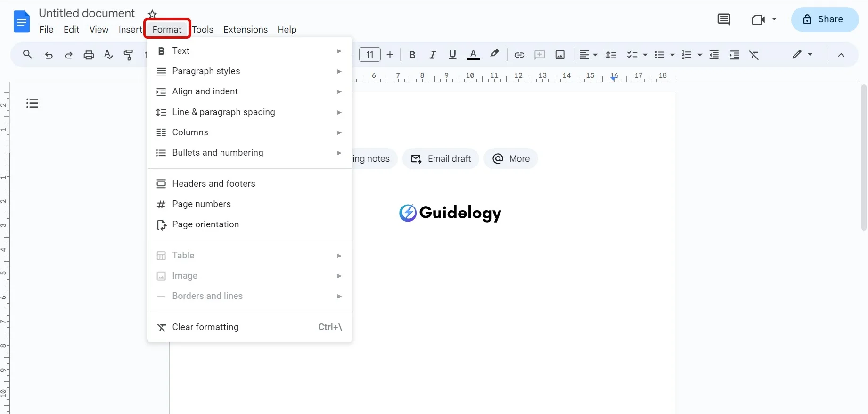Insert an image using toolbar icon
The height and width of the screenshot is (414, 868).
tap(560, 55)
